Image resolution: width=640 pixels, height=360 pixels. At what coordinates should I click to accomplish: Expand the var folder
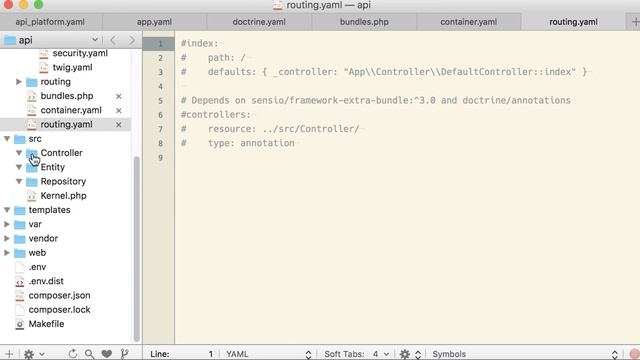click(x=7, y=224)
